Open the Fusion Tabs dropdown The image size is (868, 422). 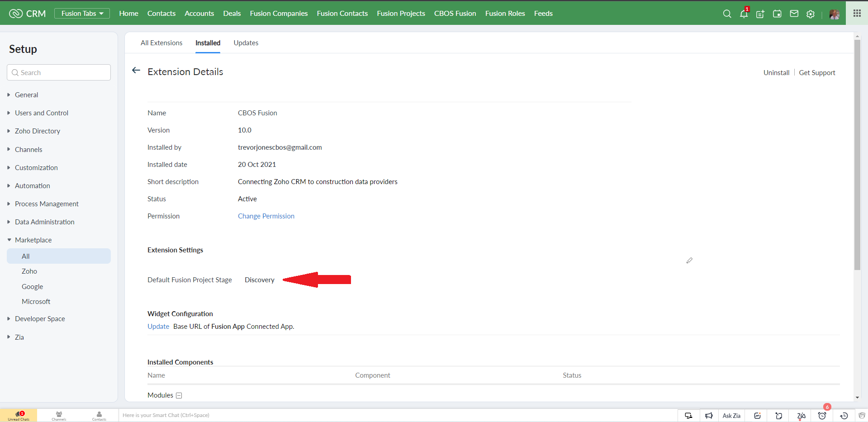pyautogui.click(x=82, y=14)
